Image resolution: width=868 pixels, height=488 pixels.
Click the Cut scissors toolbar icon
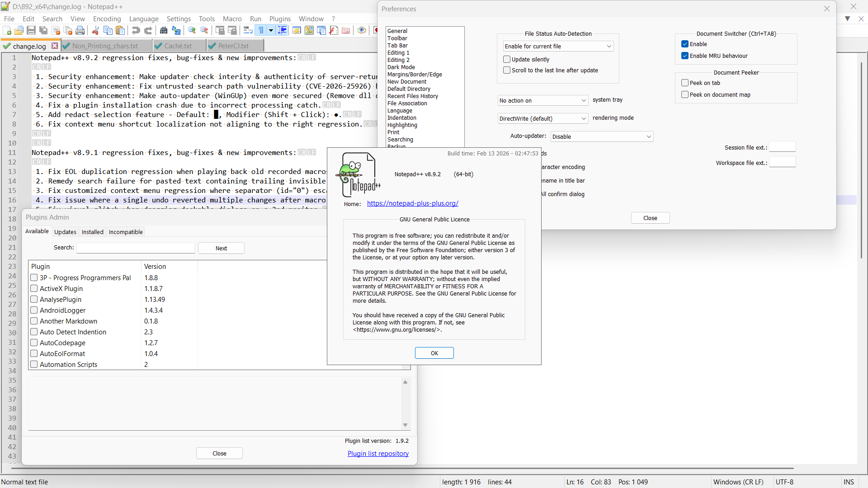click(95, 31)
